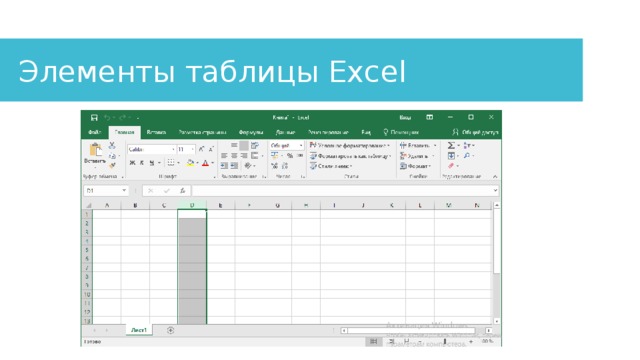
Task: Add a new sheet with the plus button
Action: point(171,330)
